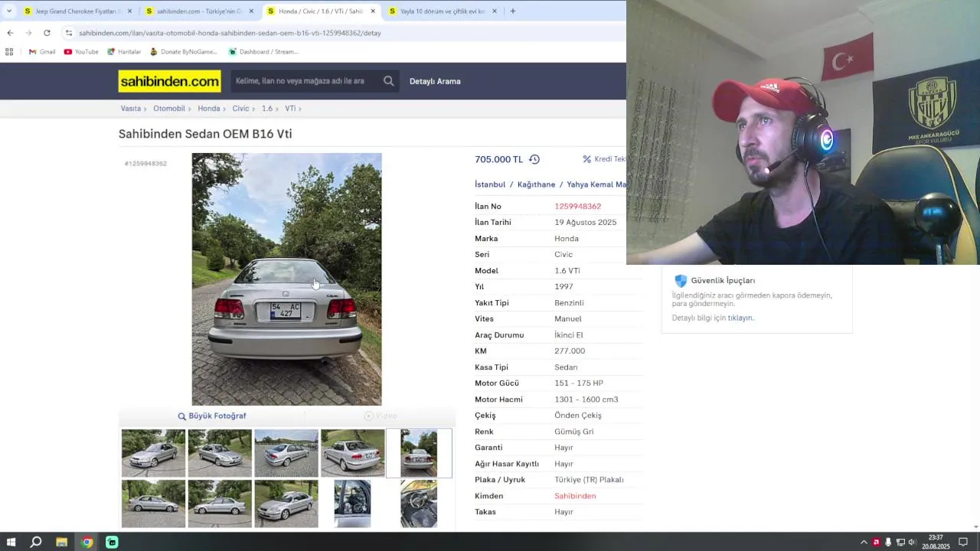Show hidden tray icons chevron
The height and width of the screenshot is (551, 980).
864,542
